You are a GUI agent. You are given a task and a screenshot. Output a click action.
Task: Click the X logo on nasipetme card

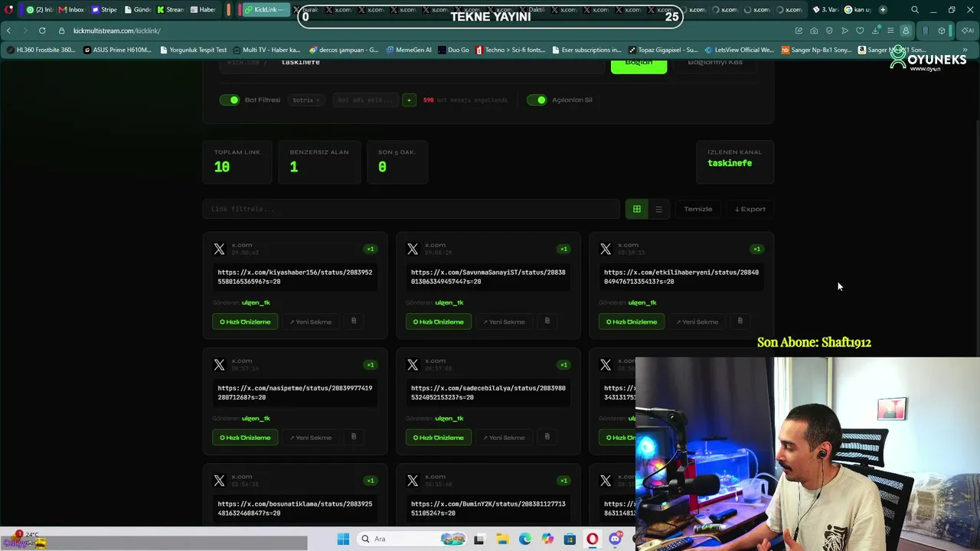tap(220, 365)
